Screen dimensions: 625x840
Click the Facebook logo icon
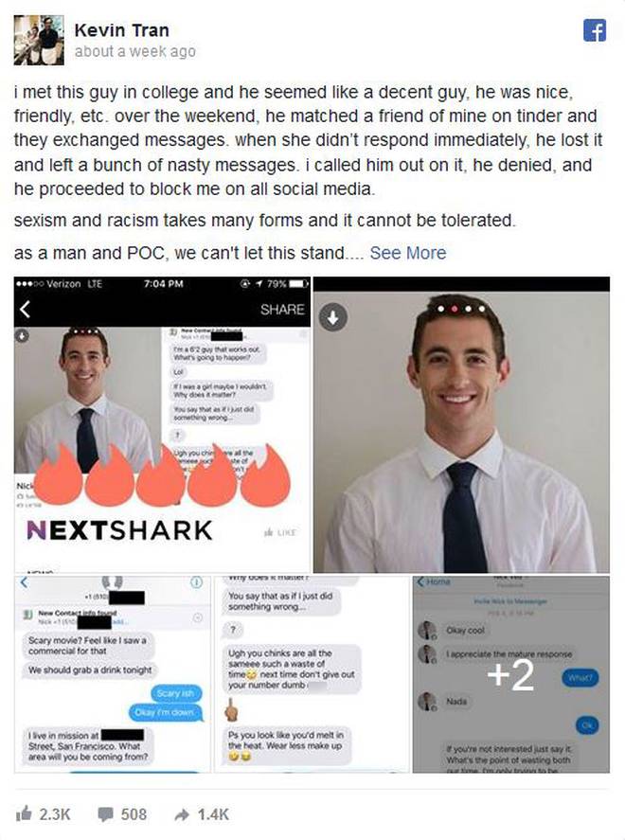(595, 30)
